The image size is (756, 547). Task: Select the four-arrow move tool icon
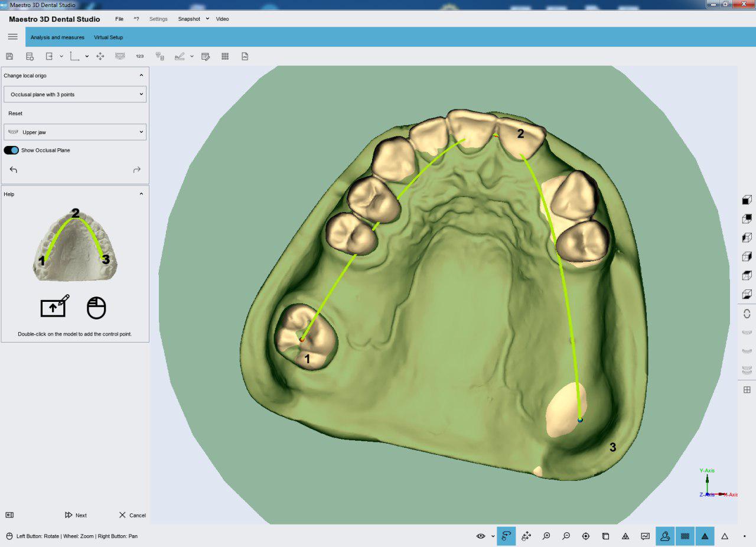[100, 56]
